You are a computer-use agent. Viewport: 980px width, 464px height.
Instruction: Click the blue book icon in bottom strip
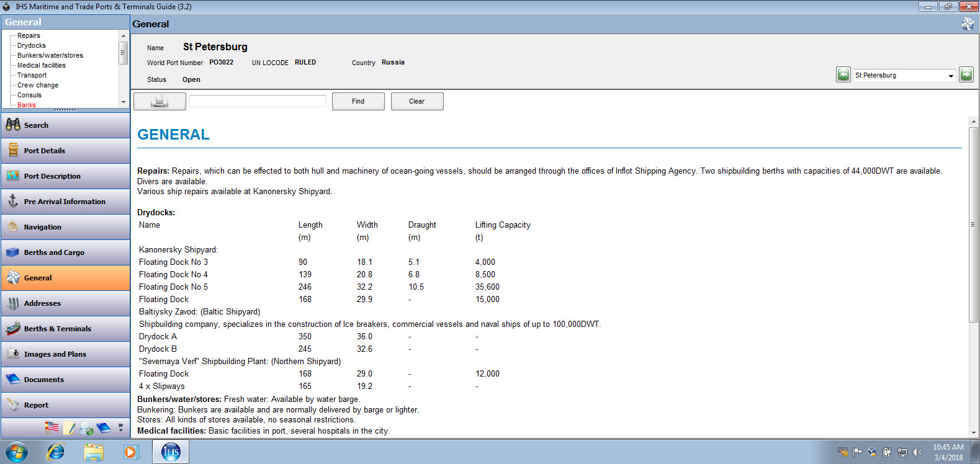[x=104, y=427]
